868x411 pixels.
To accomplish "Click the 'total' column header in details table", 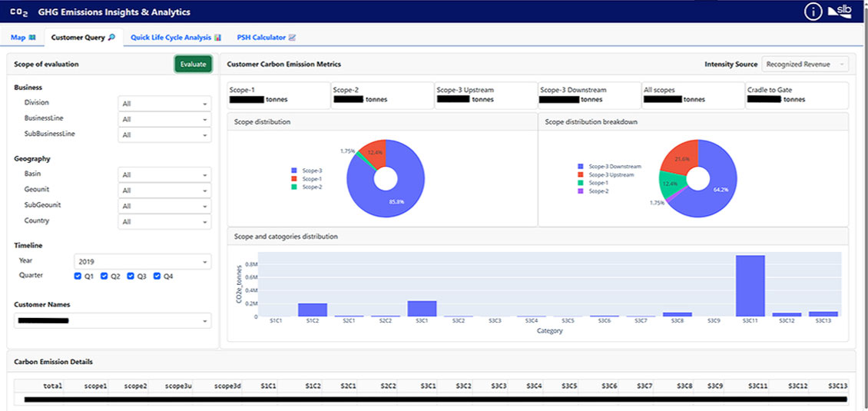I will 54,386.
